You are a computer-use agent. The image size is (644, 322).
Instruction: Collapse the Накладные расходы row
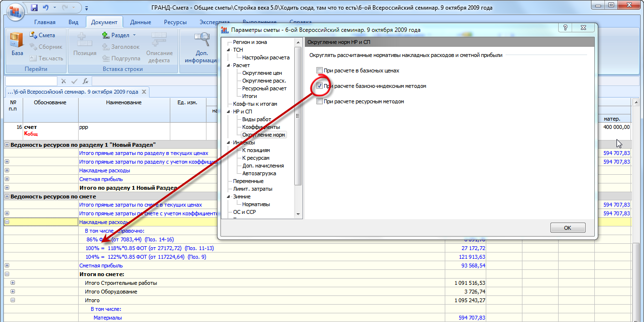click(x=7, y=222)
